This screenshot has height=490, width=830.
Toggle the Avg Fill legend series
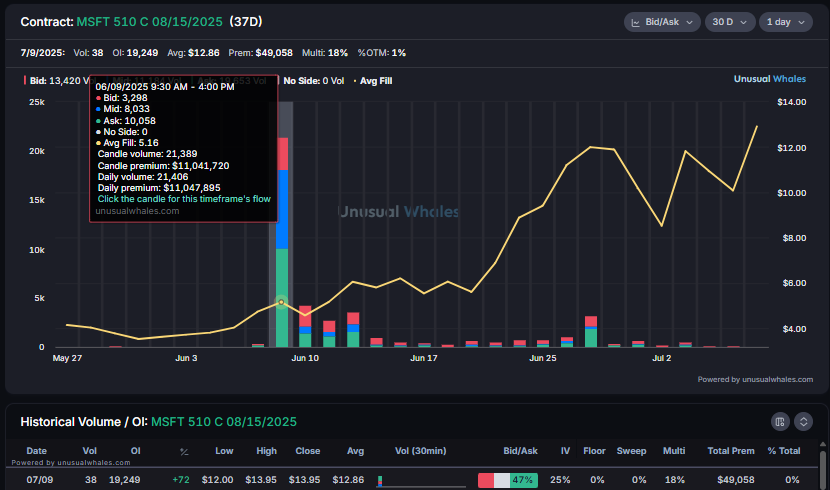coord(373,80)
